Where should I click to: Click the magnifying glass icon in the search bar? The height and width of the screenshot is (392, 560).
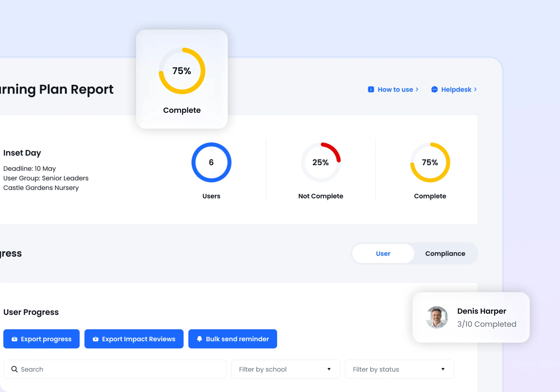(15, 369)
